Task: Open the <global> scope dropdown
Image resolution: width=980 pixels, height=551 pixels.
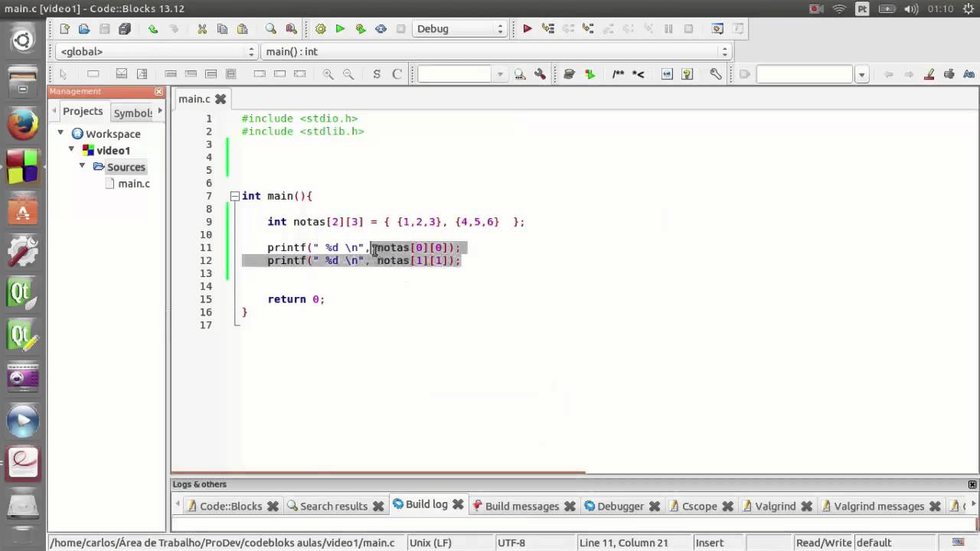Action: [156, 51]
